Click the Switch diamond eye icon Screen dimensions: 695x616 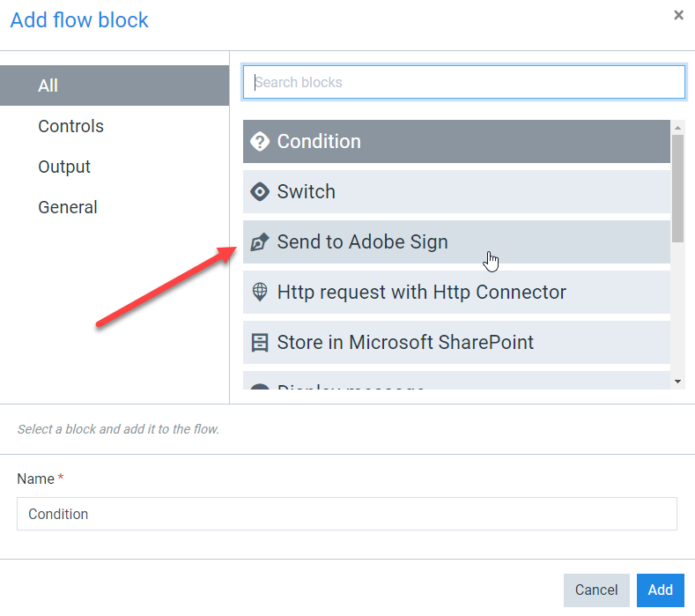coord(260,191)
